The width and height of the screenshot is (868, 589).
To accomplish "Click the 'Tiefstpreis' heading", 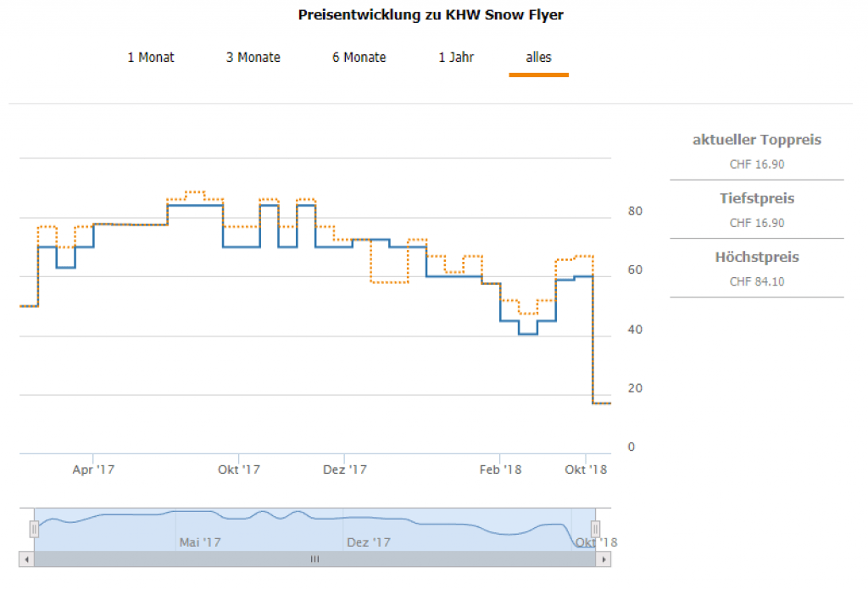I will pos(756,198).
